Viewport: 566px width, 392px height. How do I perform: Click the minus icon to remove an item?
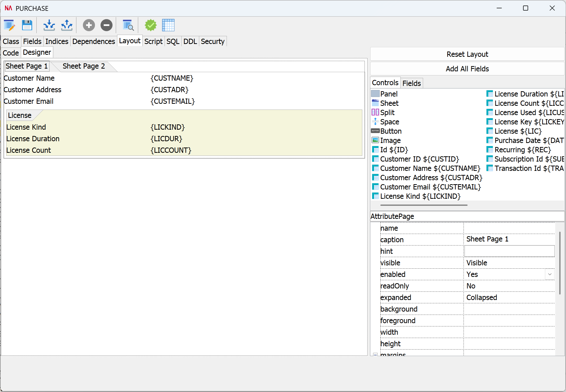[x=106, y=25]
